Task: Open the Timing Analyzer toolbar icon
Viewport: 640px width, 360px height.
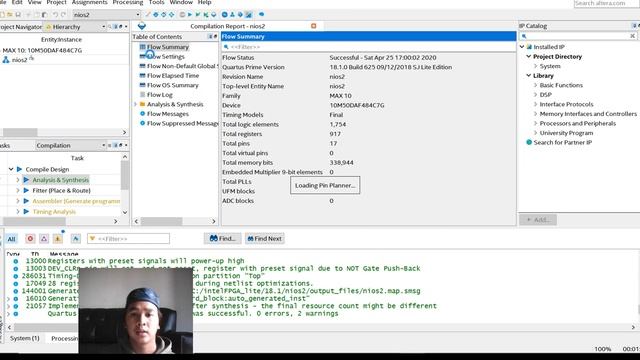Action: click(224, 15)
